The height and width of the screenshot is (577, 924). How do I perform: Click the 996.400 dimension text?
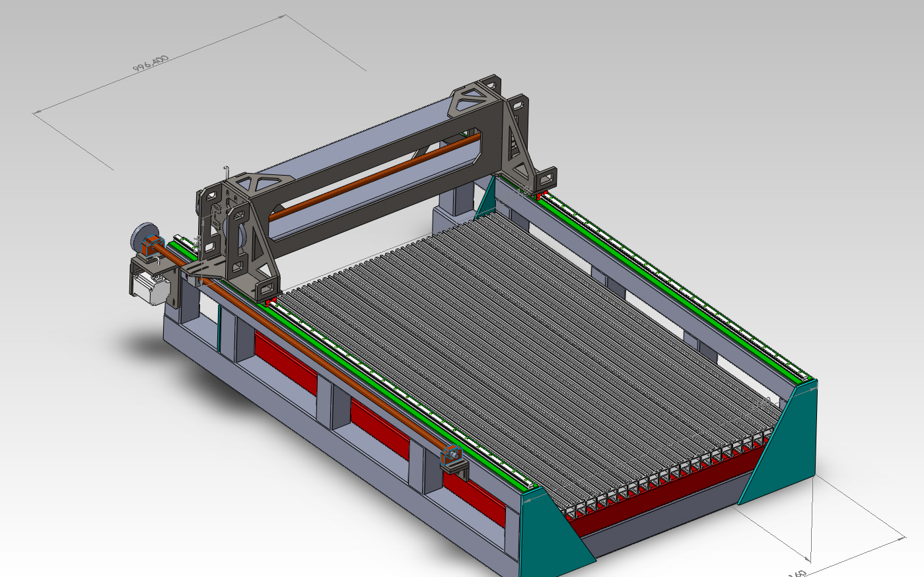(151, 63)
